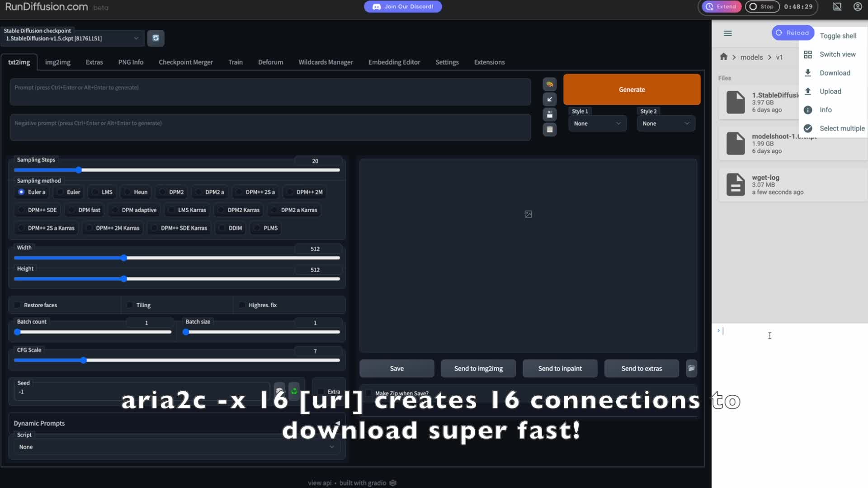This screenshot has width=868, height=488.
Task: Click the Sampling Steps slider handle
Action: pos(79,170)
